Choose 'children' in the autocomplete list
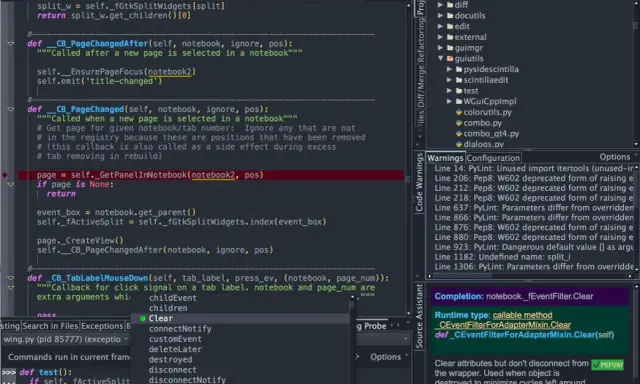Screen dimensions: 640x384 click(168, 308)
